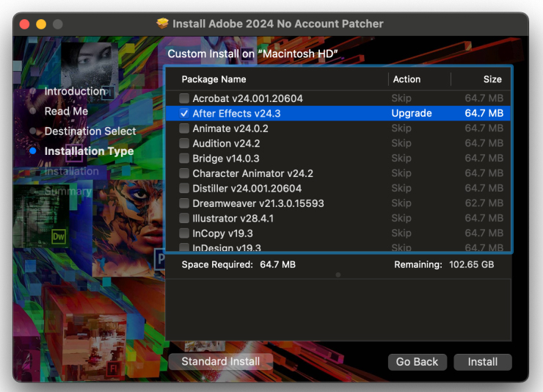The image size is (543, 392).
Task: Click the Package Name column header
Action: pyautogui.click(x=214, y=79)
